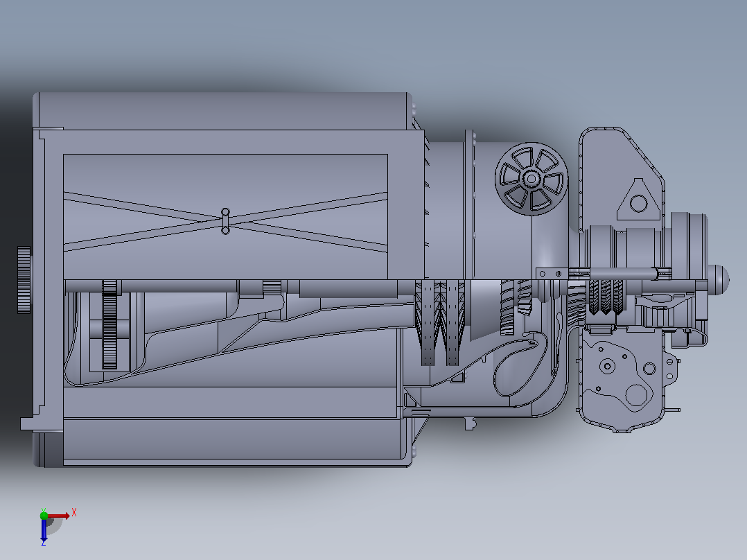Viewport: 747px width, 560px height.
Task: Click the green Y axis dot on the triad
Action: 44,515
